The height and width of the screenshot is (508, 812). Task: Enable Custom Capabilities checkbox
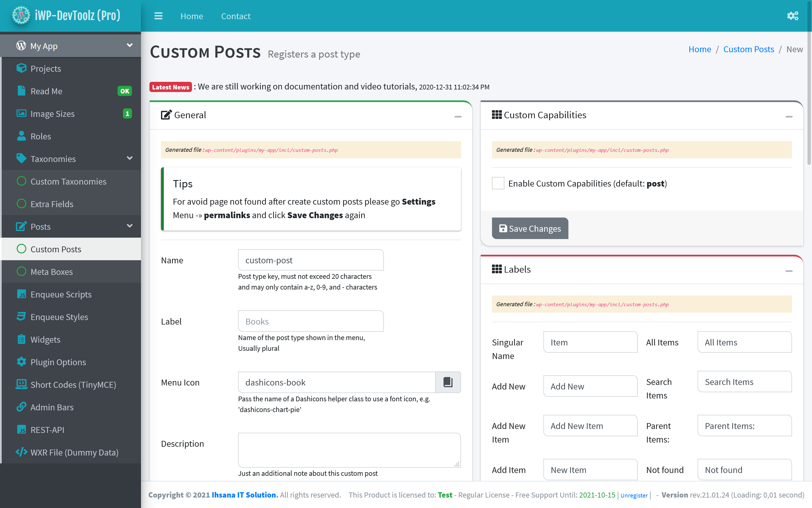pos(498,183)
